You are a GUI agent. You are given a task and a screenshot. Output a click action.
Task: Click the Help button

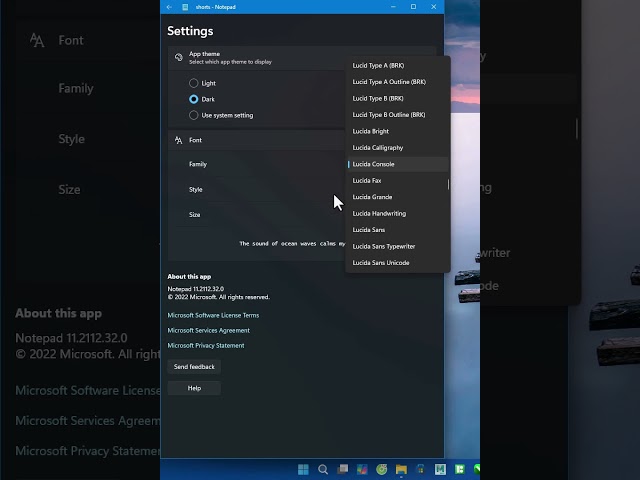point(194,388)
